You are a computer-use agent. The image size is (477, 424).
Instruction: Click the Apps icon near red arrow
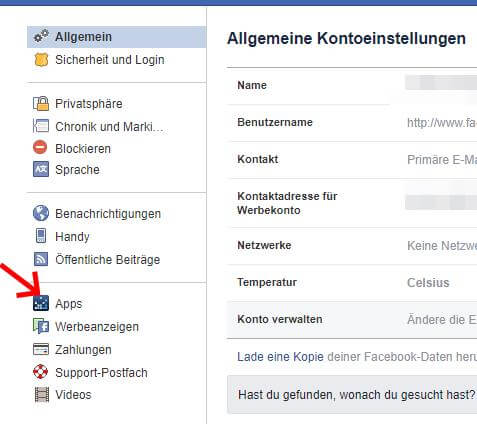coord(41,303)
